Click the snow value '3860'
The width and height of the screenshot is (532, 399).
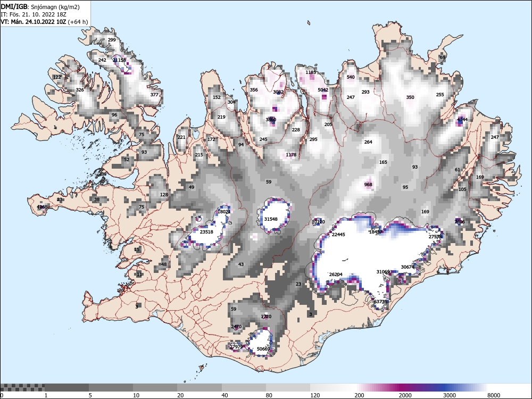coord(271,120)
